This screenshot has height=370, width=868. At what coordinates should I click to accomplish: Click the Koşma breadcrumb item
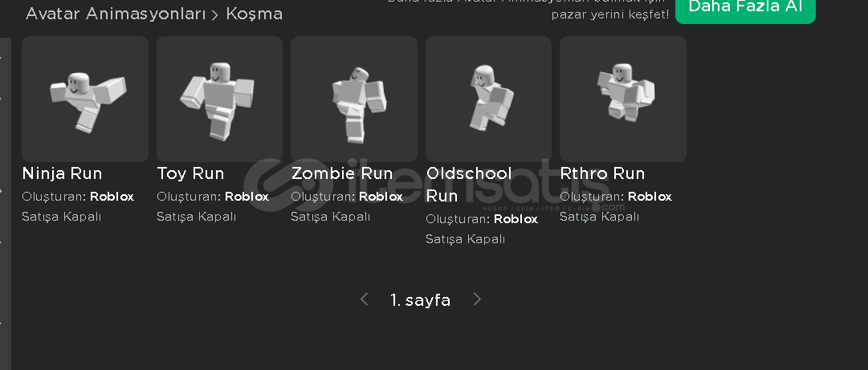(254, 14)
